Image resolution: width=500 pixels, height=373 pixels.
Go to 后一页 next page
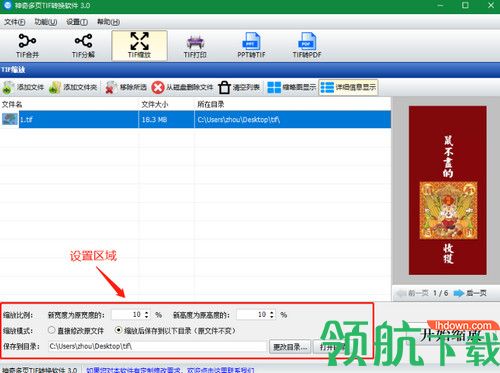coord(470,293)
